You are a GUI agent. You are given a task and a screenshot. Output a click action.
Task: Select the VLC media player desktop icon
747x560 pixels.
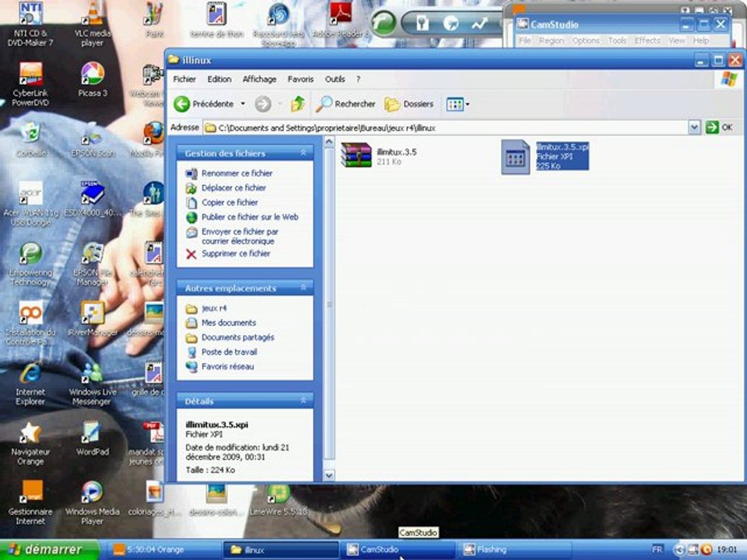tap(93, 25)
